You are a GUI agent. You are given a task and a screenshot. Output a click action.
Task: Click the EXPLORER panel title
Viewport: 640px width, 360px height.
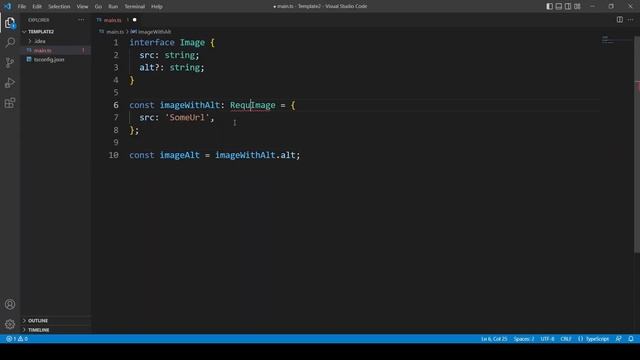pyautogui.click(x=39, y=20)
